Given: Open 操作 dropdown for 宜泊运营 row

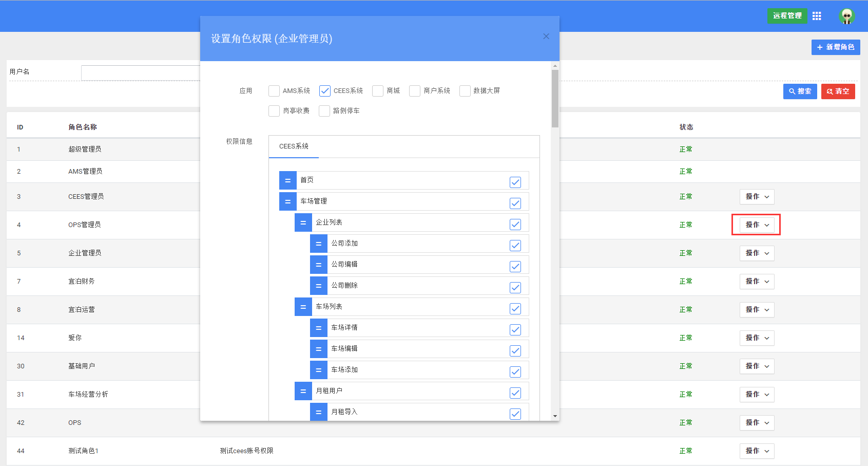Looking at the screenshot, I should tap(757, 310).
